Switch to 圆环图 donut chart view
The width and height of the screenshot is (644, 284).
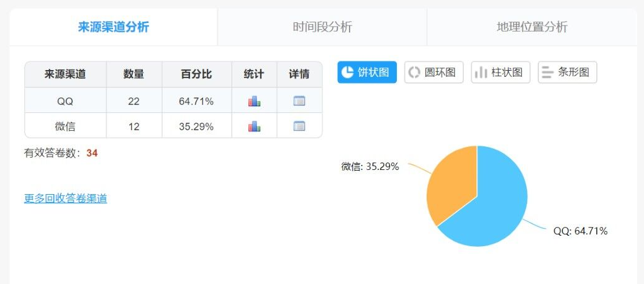[434, 73]
